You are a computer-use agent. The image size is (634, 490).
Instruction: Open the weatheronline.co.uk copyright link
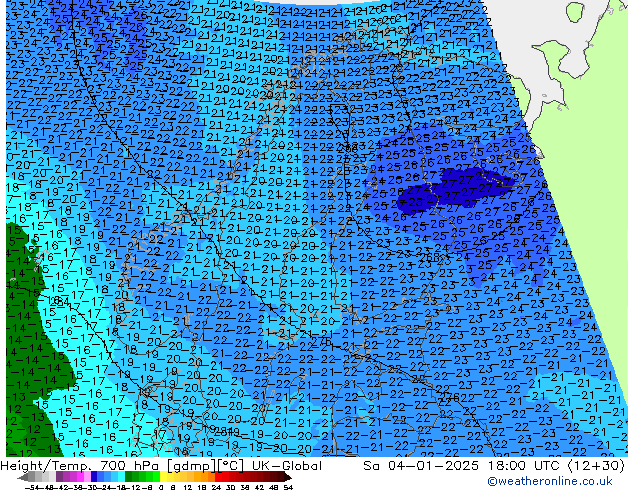550,481
